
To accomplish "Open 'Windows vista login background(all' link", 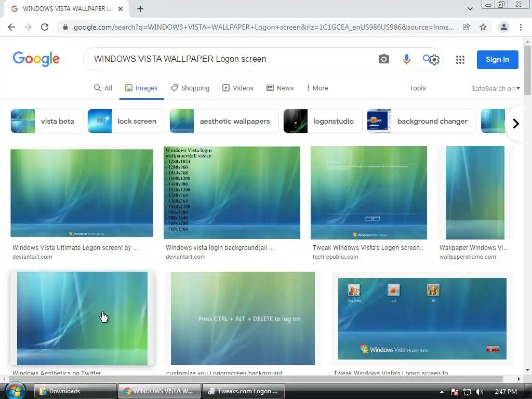I will click(x=220, y=248).
